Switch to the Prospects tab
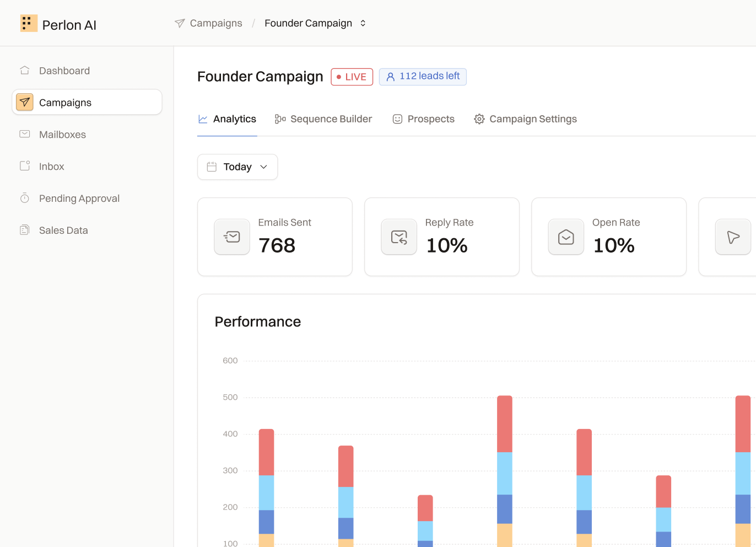756x547 pixels. [423, 119]
